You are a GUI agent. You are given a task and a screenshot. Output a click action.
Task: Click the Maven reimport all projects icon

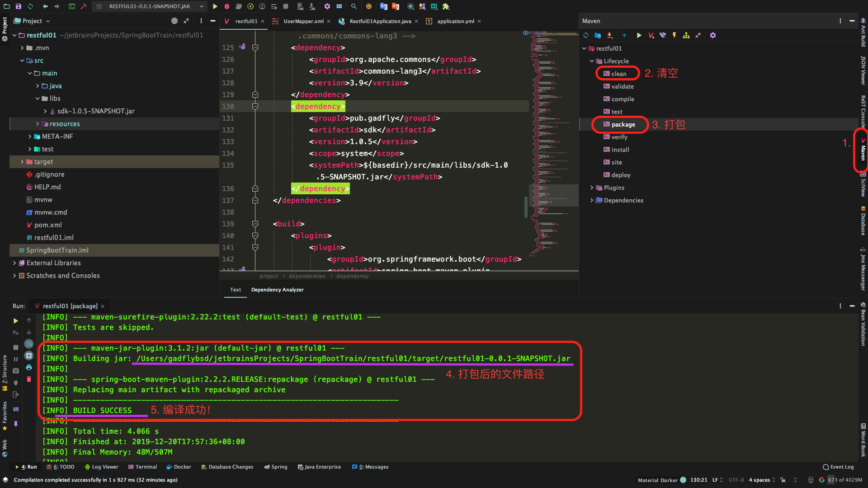[586, 35]
